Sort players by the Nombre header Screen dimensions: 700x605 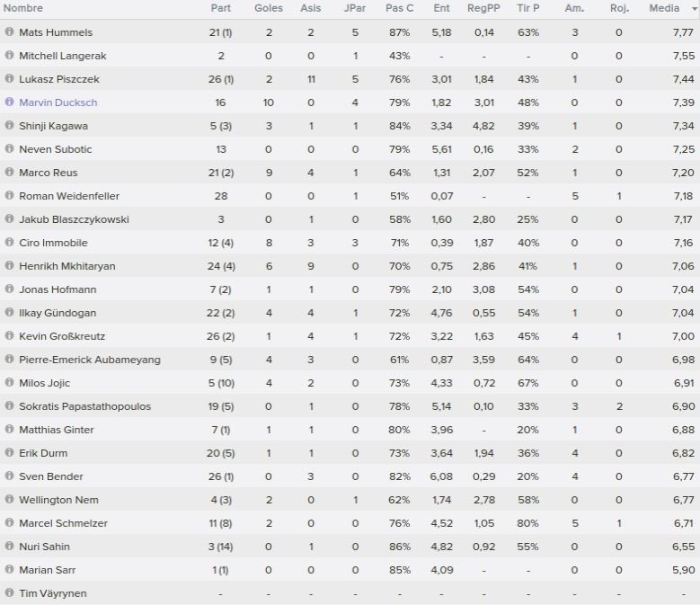(x=23, y=8)
